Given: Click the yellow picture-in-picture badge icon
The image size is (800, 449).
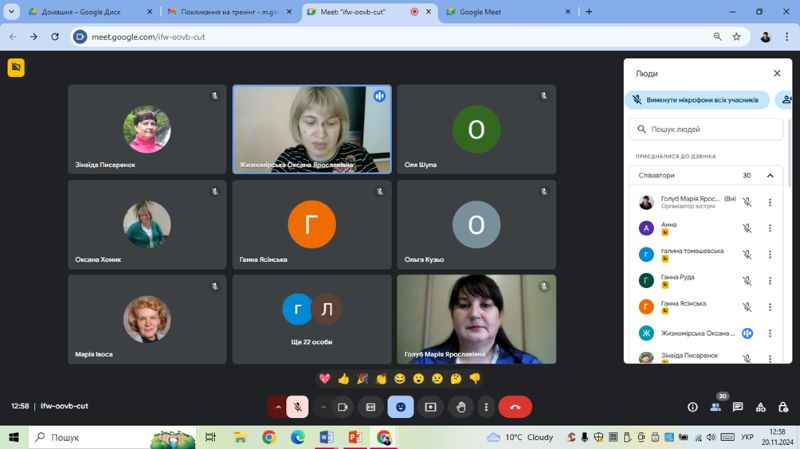Looking at the screenshot, I should 16,67.
